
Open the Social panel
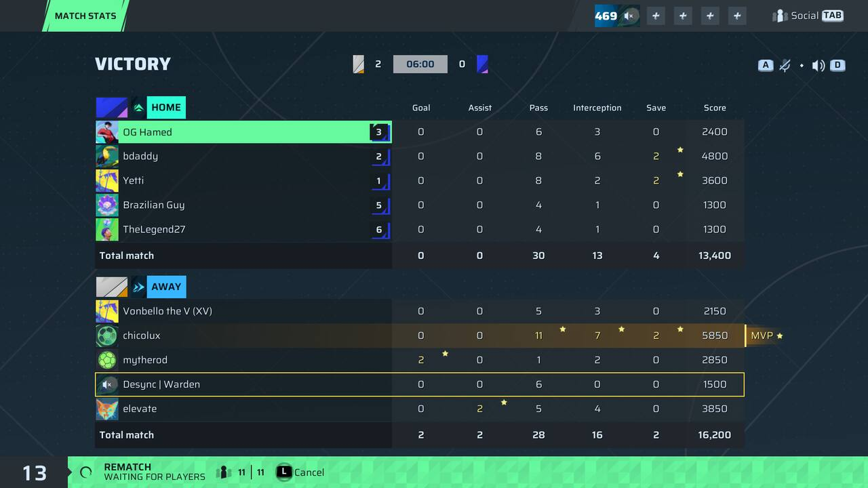click(808, 16)
